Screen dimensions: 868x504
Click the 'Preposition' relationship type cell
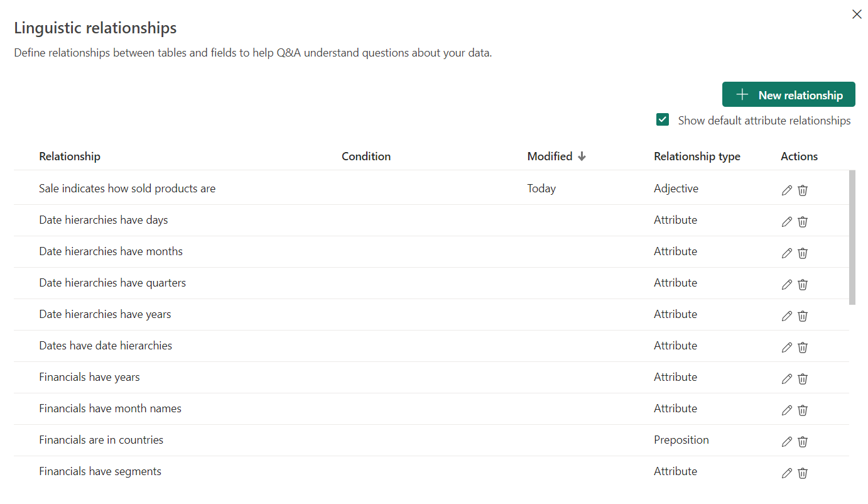(681, 440)
